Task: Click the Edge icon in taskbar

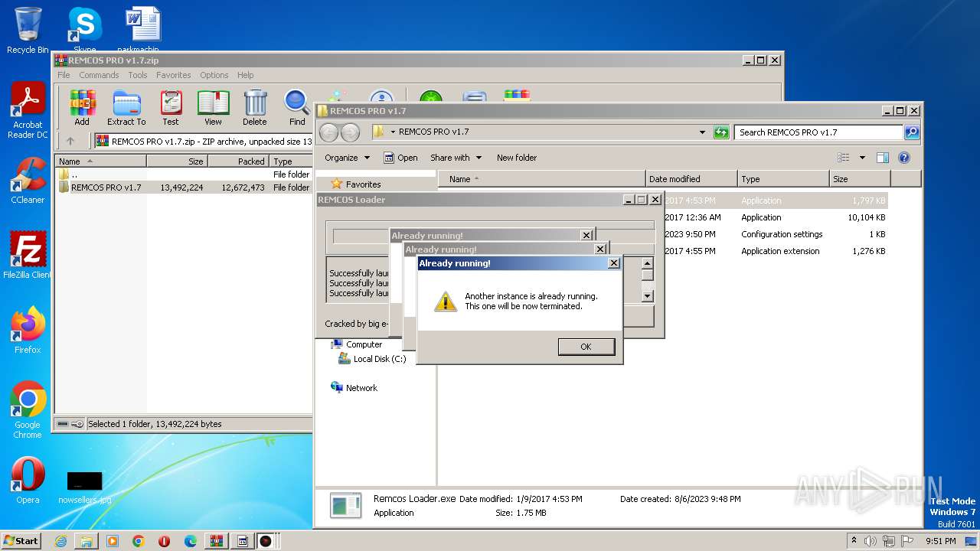Action: pyautogui.click(x=191, y=541)
